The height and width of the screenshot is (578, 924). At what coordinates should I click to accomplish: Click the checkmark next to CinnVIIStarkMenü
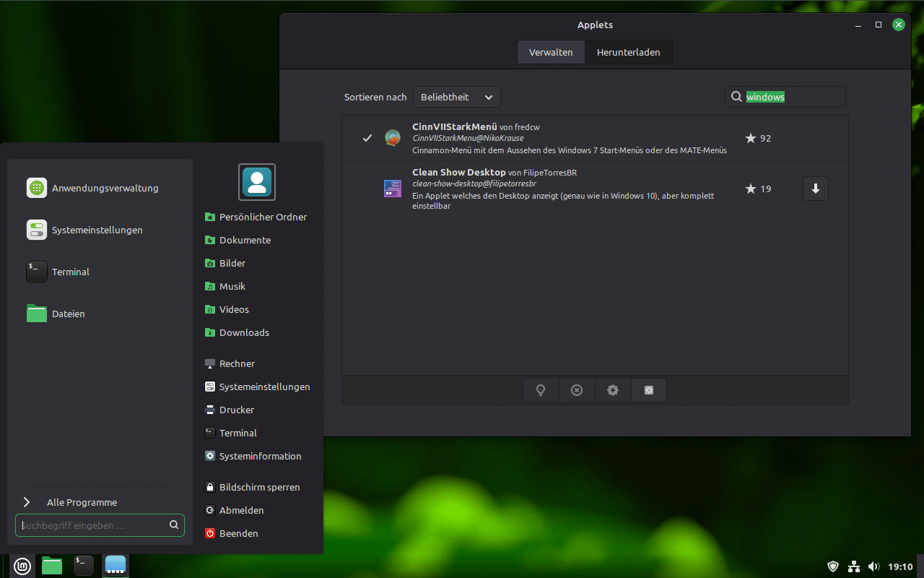click(x=367, y=137)
